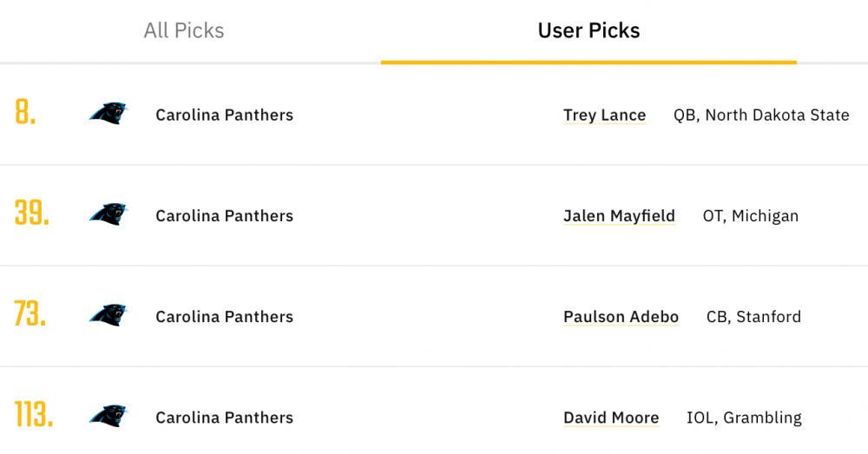Open the Jalen Mayfield player link
This screenshot has width=868, height=454.
coord(619,216)
